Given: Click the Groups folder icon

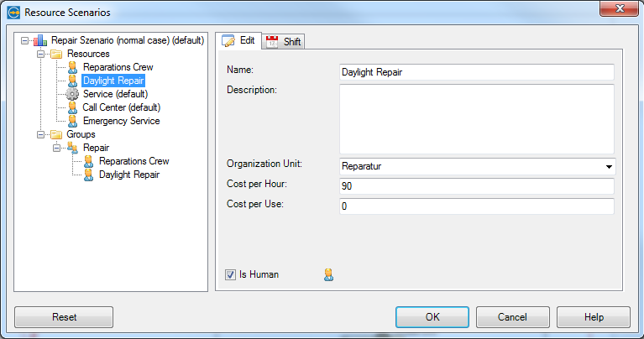Looking at the screenshot, I should tap(56, 134).
